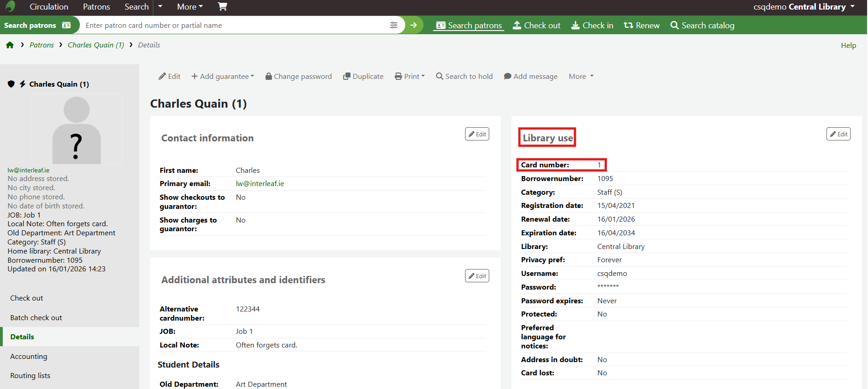This screenshot has height=389, width=868.
Task: Expand the Add guarantee dropdown
Action: tap(223, 76)
